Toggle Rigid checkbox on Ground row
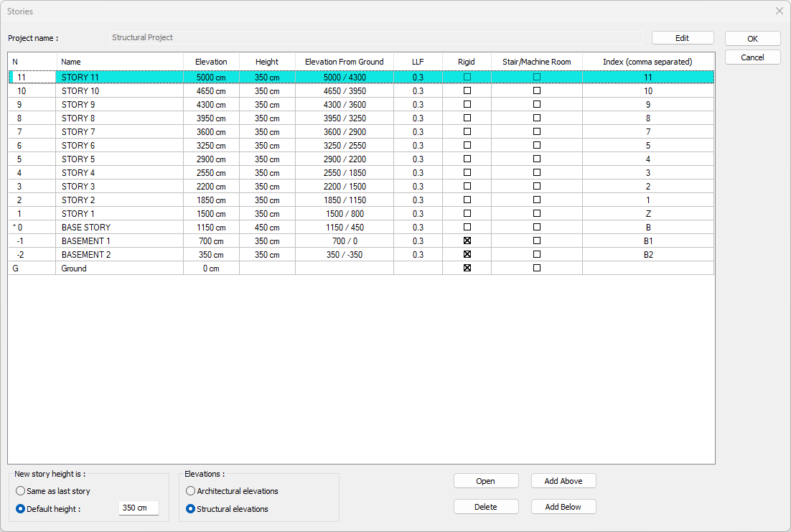Screen dimensions: 791x532 [467, 269]
